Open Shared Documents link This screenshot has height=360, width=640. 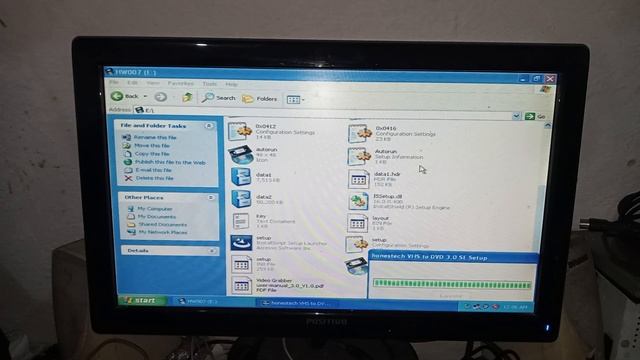point(162,224)
